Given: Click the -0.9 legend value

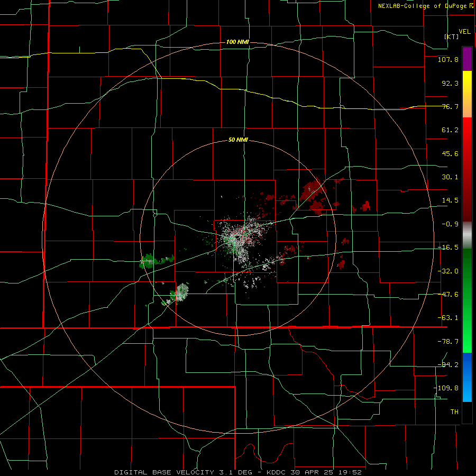Looking at the screenshot, I should point(450,224).
